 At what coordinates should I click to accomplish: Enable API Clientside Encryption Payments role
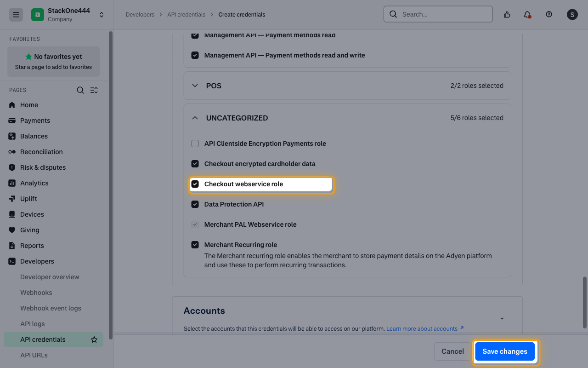click(195, 144)
